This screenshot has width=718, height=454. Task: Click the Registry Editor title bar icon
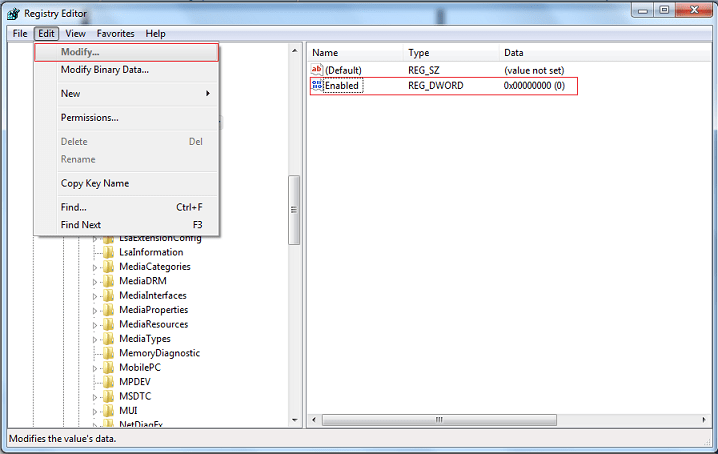tap(13, 13)
